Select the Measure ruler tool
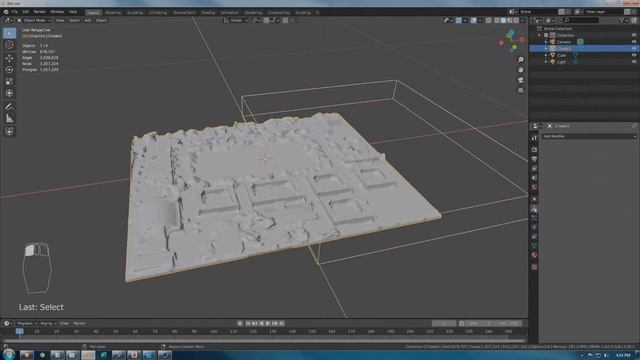Screen dimensions: 640x360 coord(9,119)
